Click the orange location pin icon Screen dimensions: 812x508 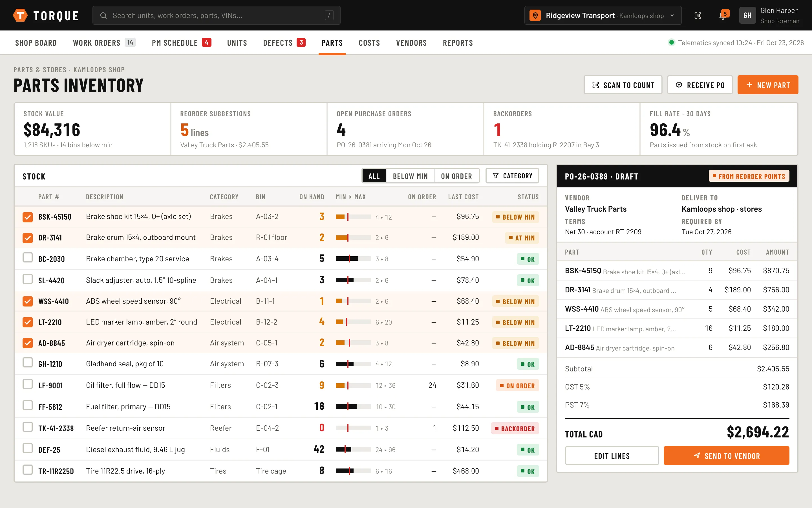(535, 16)
